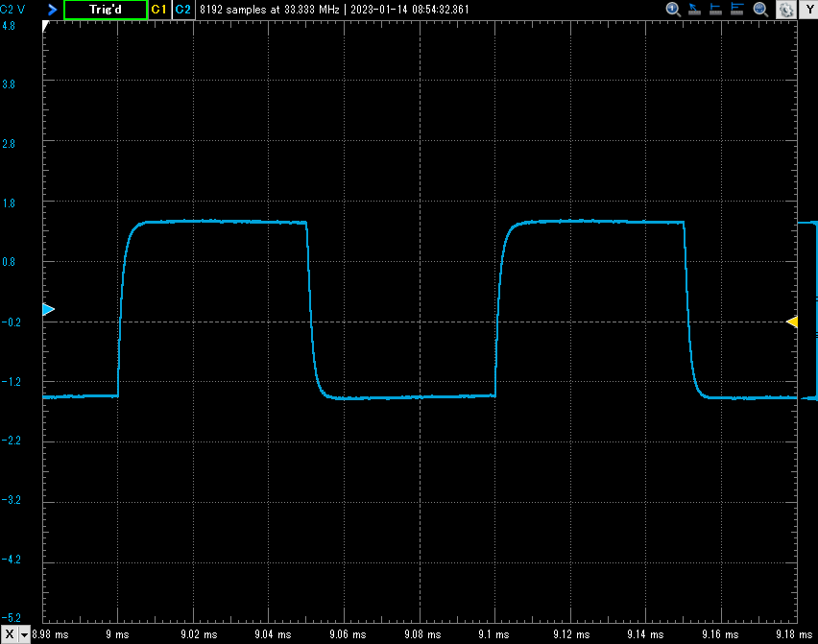
Task: Click the -2.2 voltage axis label
Action: pyautogui.click(x=11, y=441)
